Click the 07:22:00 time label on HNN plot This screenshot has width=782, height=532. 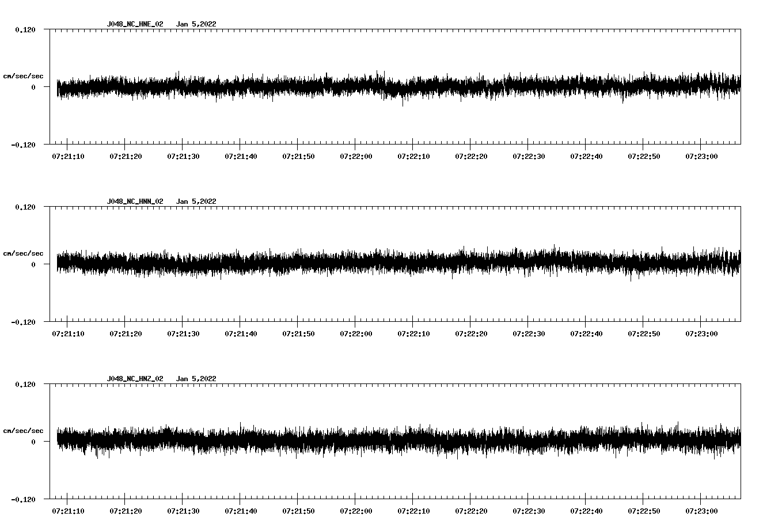(x=356, y=333)
